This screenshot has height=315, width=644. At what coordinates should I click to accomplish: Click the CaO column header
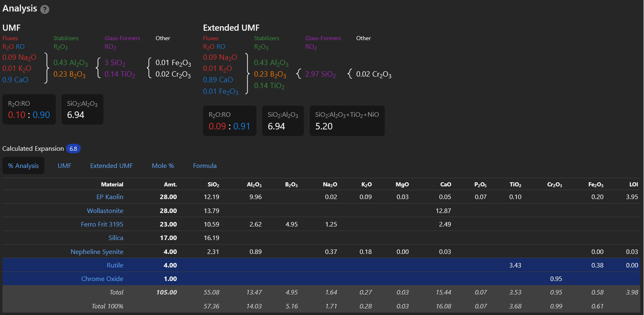445,185
